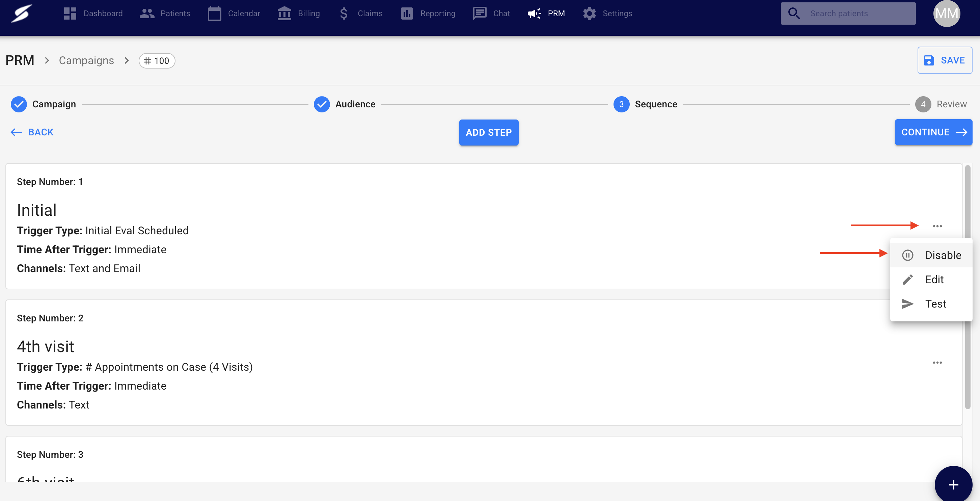Open the MM user avatar menu
980x501 pixels.
947,13
